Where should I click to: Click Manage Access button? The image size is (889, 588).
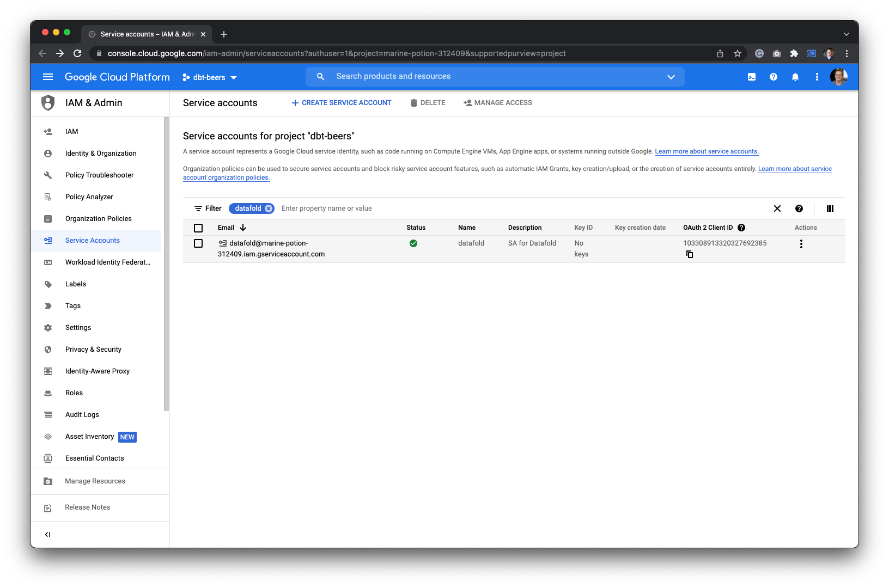pos(498,103)
